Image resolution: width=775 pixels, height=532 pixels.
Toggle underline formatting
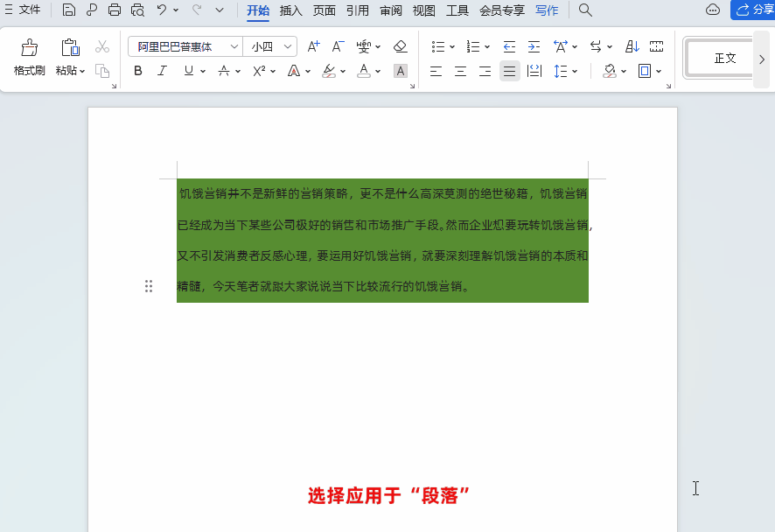[x=188, y=71]
